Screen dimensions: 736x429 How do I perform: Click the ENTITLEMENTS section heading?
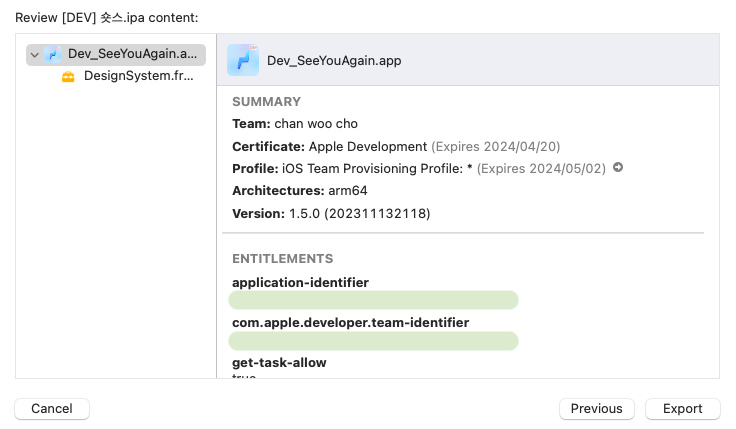[x=283, y=259]
